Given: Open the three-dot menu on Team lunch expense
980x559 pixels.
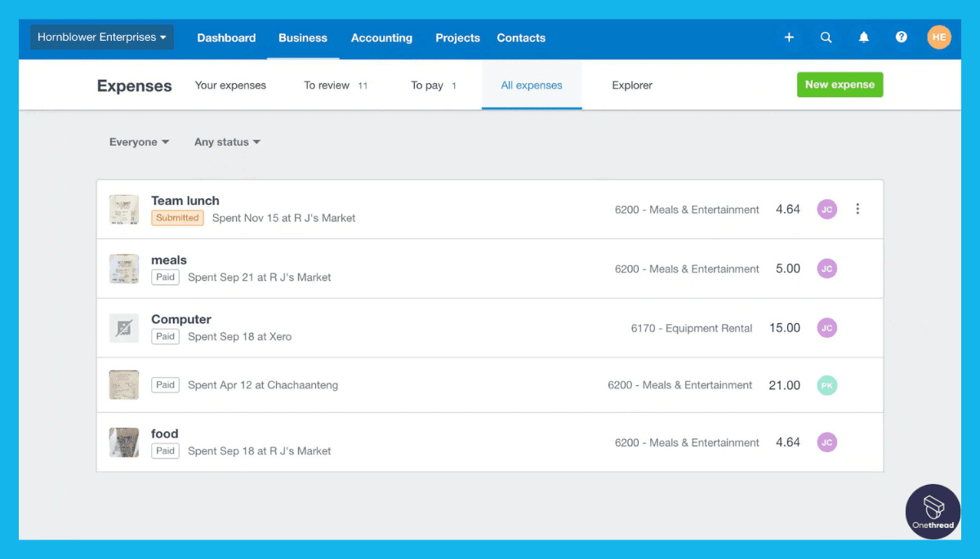Looking at the screenshot, I should click(x=857, y=209).
